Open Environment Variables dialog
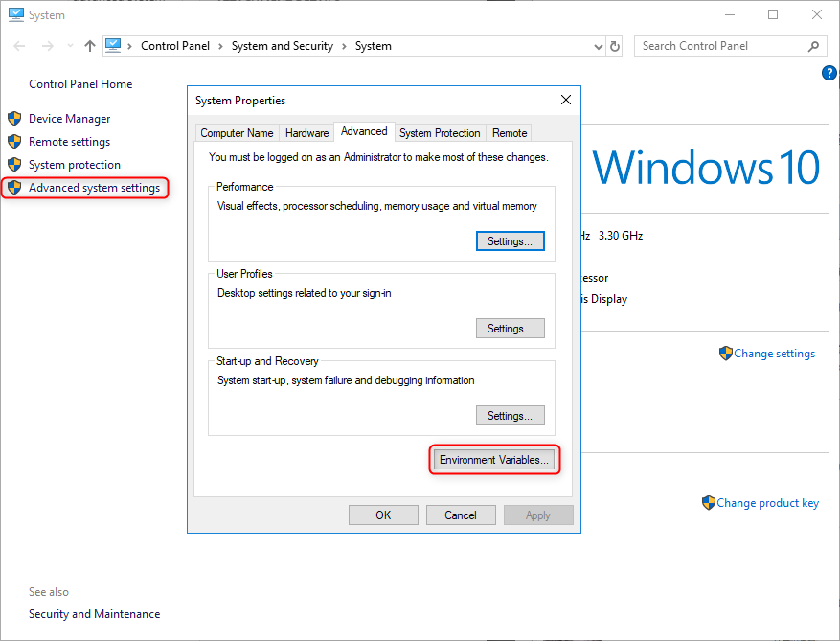 coord(493,460)
